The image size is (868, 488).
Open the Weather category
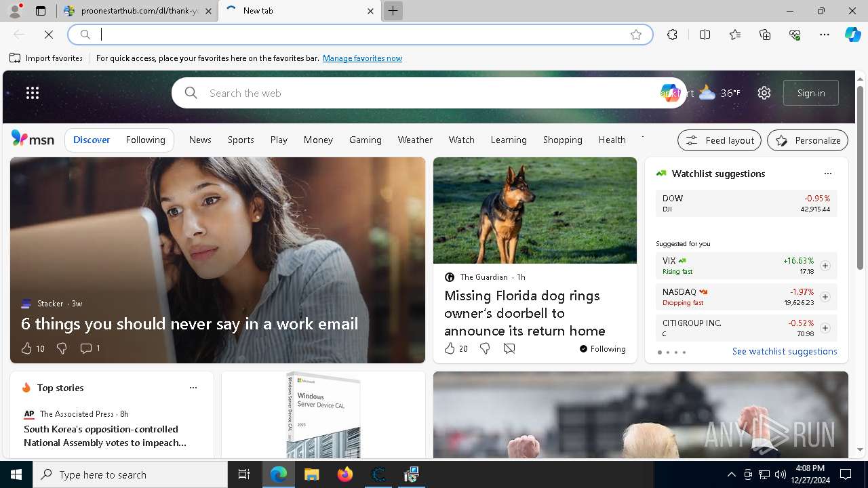coord(415,140)
